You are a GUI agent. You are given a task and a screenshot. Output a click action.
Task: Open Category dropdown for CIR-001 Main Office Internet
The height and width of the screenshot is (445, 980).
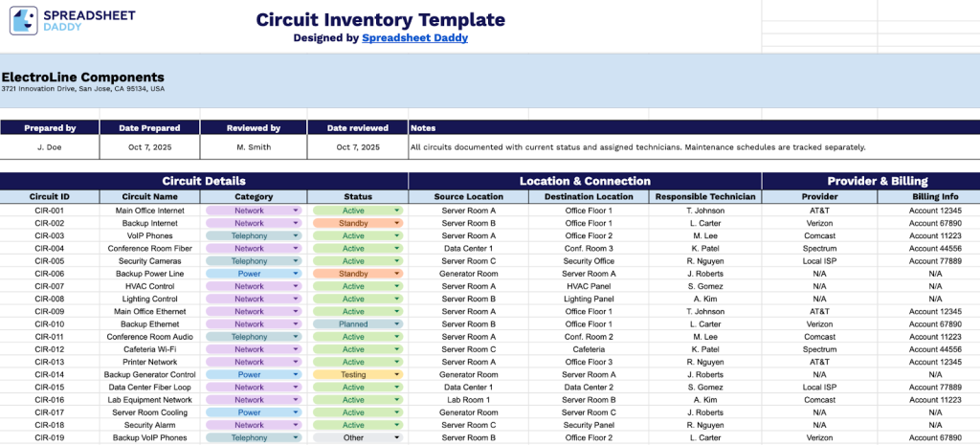pos(296,211)
